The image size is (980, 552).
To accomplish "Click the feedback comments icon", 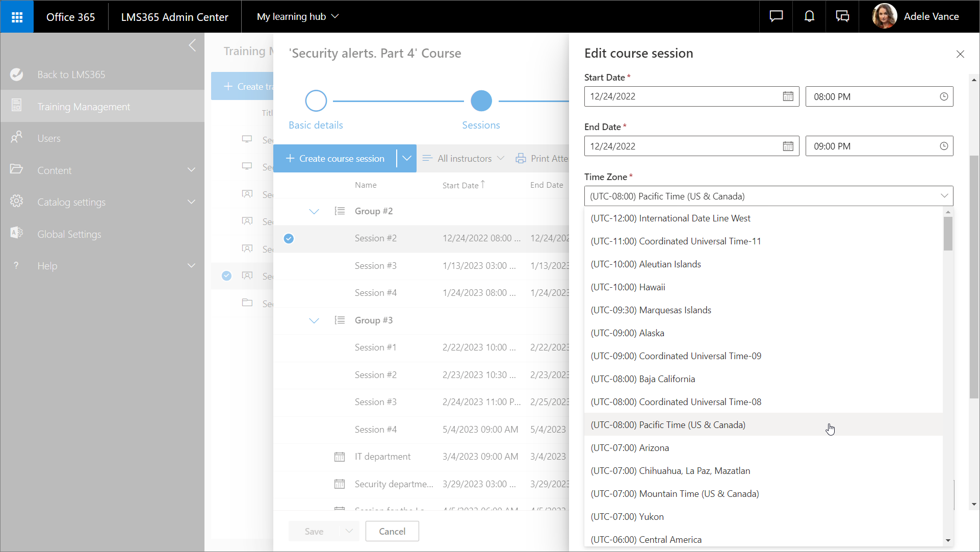I will 842,17.
